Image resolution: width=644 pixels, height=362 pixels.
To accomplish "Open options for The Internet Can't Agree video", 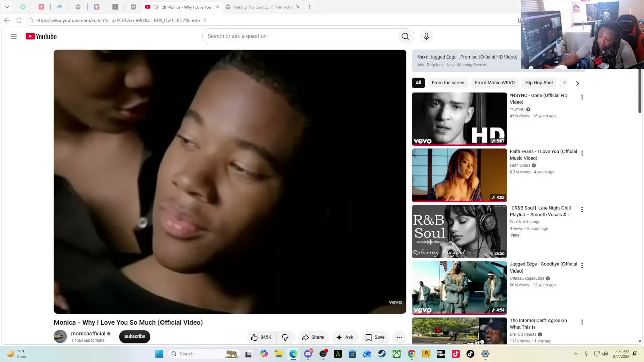I will point(582,322).
